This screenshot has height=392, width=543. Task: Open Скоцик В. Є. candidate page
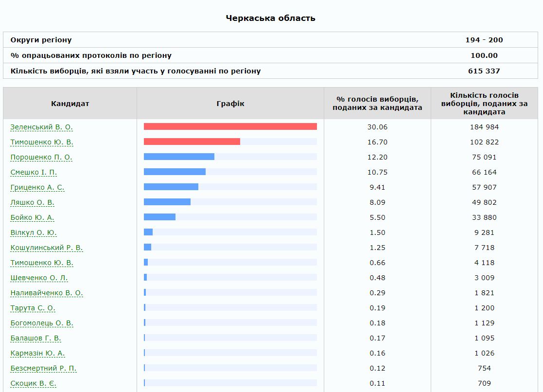click(x=34, y=383)
